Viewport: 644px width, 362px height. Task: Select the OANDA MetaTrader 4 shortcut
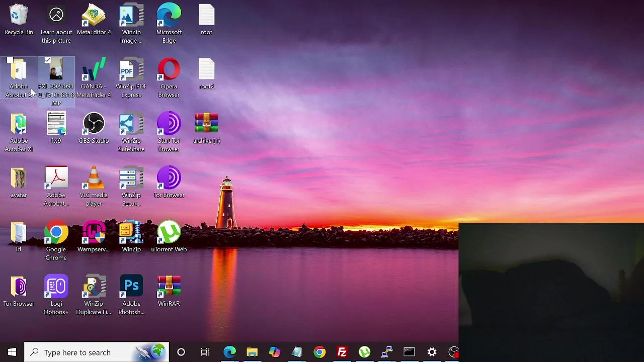(x=94, y=78)
